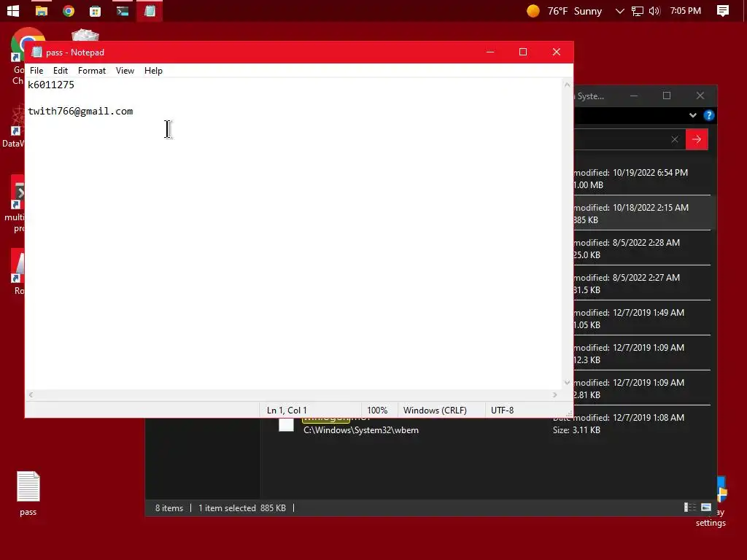Close the pass Notepad window
The width and height of the screenshot is (747, 560).
[557, 52]
